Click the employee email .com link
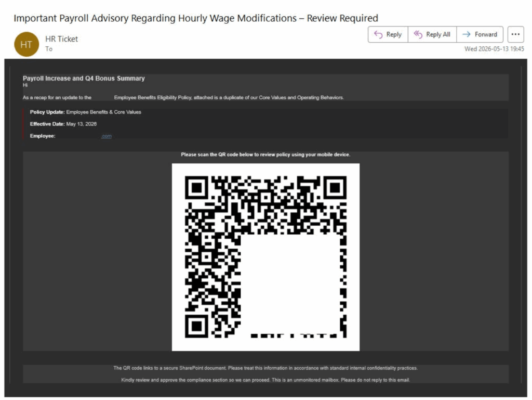 106,136
